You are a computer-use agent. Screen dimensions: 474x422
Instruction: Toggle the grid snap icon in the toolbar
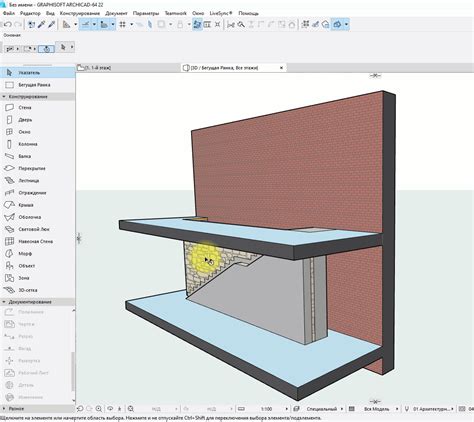(123, 24)
